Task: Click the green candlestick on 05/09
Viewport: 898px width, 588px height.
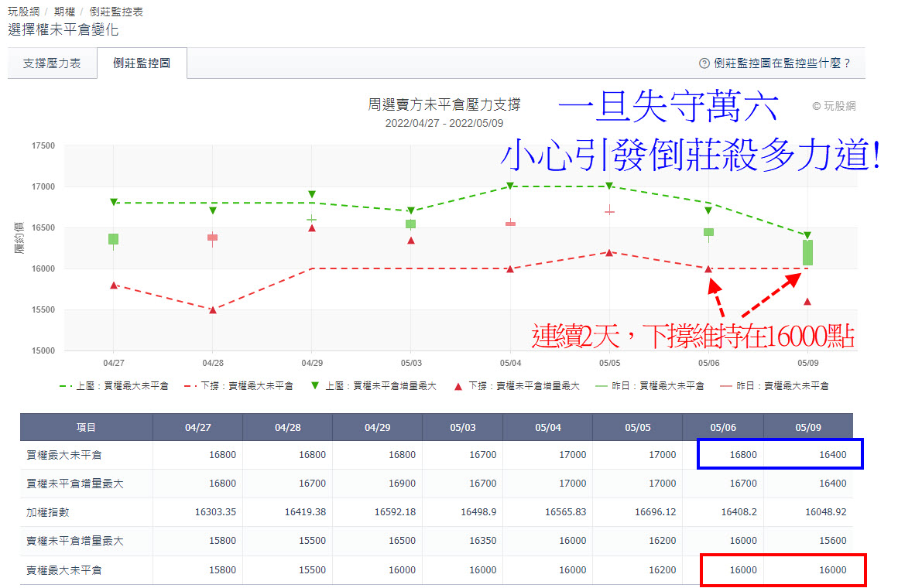Action: 807,252
